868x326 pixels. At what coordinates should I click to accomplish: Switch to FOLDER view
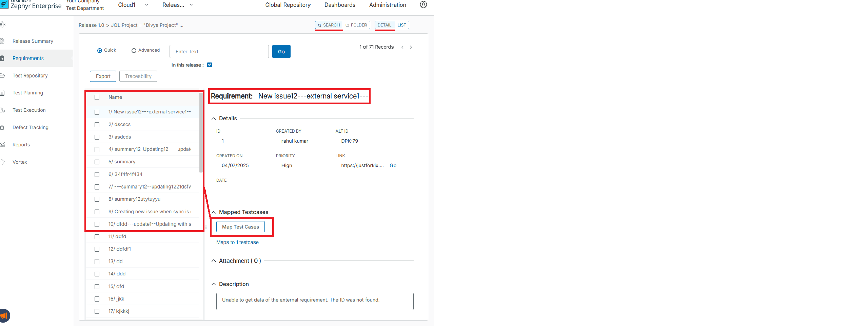click(356, 25)
